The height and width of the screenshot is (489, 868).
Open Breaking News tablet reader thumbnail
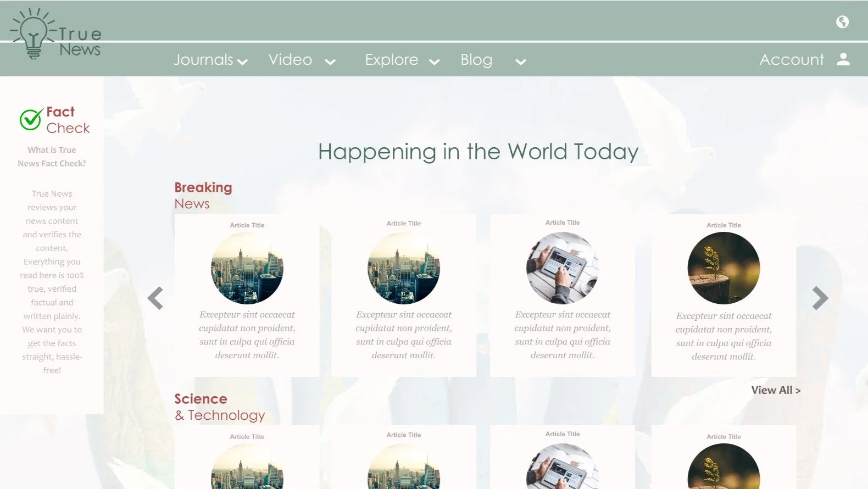click(563, 268)
